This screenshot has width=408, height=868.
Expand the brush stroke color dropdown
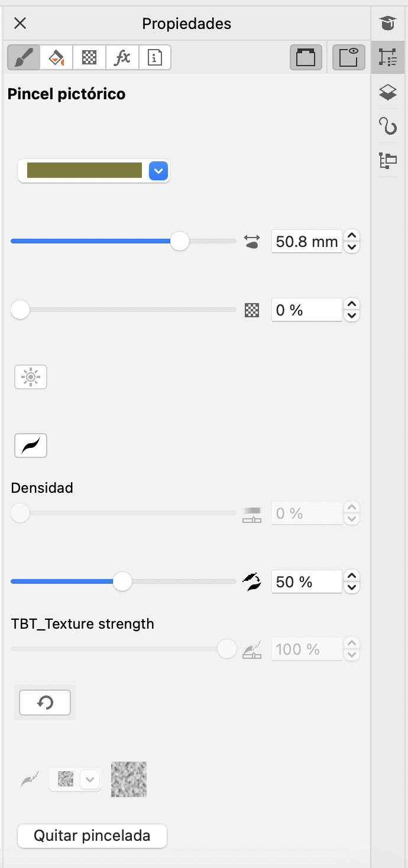[158, 171]
